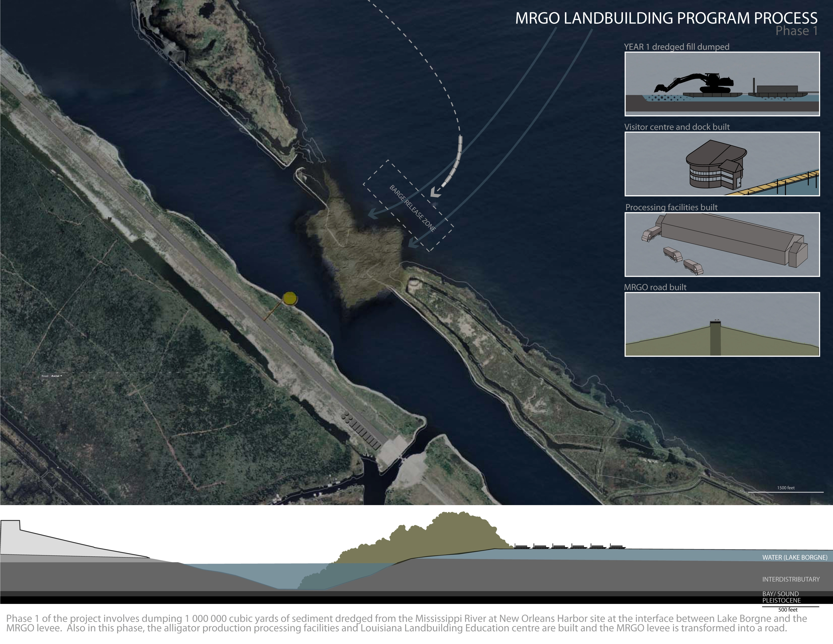Click the Phase 1 subtitle text

point(797,31)
